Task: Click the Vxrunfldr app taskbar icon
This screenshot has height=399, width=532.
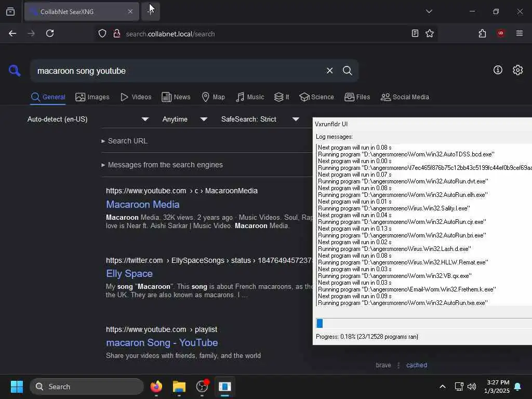Action: click(224, 387)
